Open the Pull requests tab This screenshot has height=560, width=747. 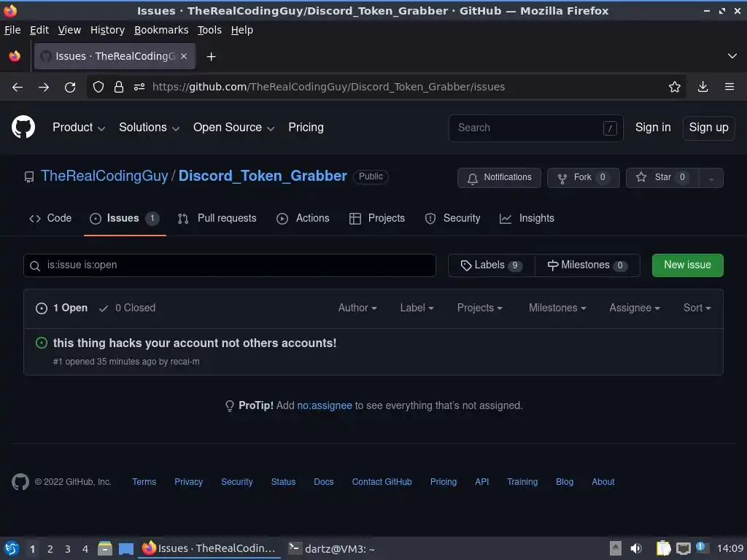pyautogui.click(x=217, y=218)
